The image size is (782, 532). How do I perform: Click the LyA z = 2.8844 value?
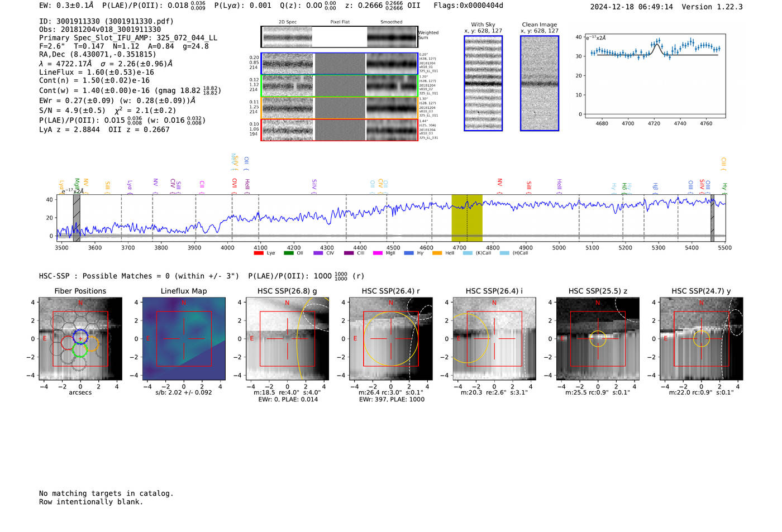coord(69,130)
